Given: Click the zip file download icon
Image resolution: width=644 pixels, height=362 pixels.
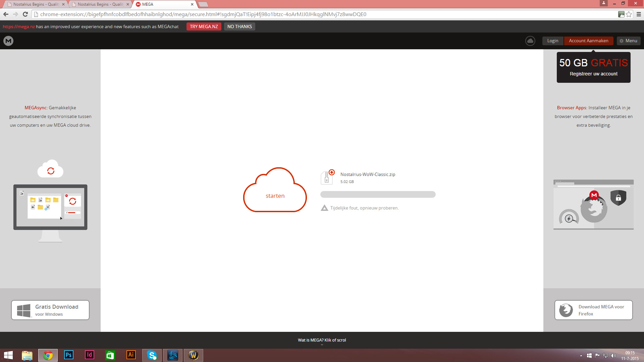Looking at the screenshot, I should (327, 177).
